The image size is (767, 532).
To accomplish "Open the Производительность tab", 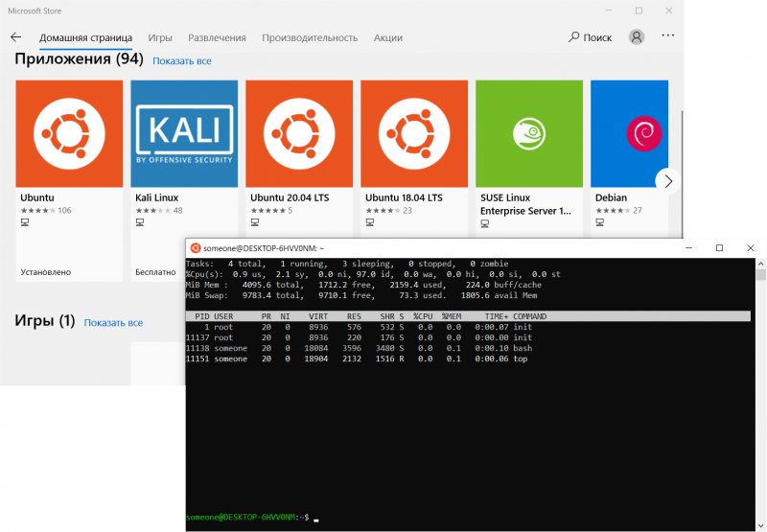I will [x=310, y=37].
